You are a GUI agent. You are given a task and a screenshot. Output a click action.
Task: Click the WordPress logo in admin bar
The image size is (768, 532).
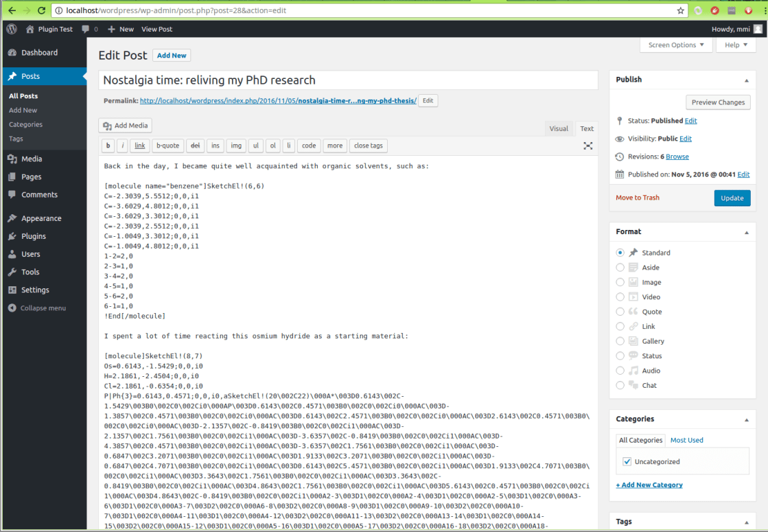(x=12, y=29)
